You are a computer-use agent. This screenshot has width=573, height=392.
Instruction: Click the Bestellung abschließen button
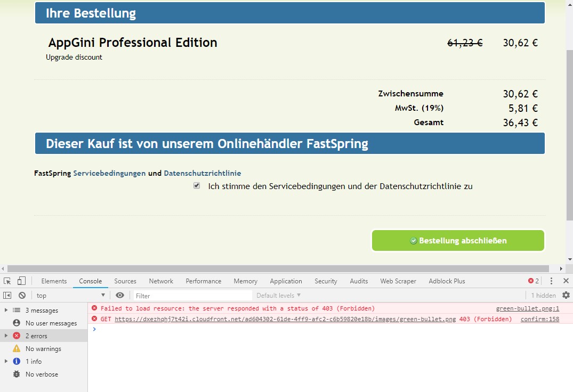pos(458,240)
